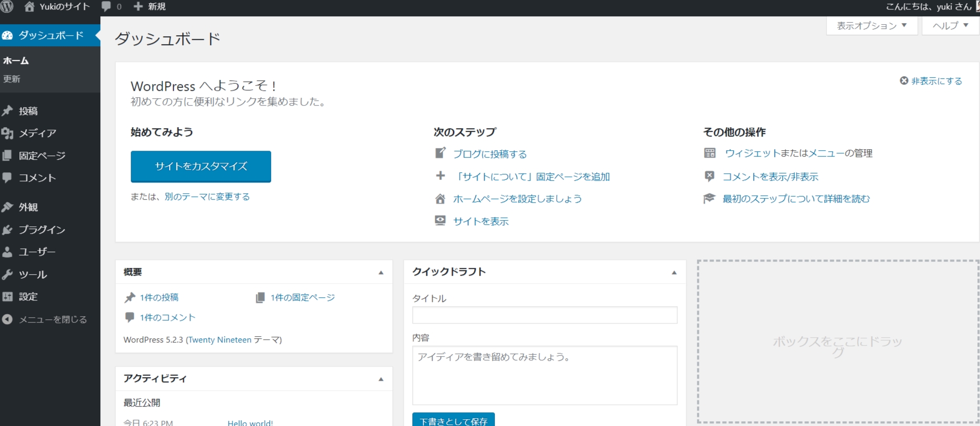
Task: Click the WordPress logo icon in admin bar
Action: tap(7, 7)
